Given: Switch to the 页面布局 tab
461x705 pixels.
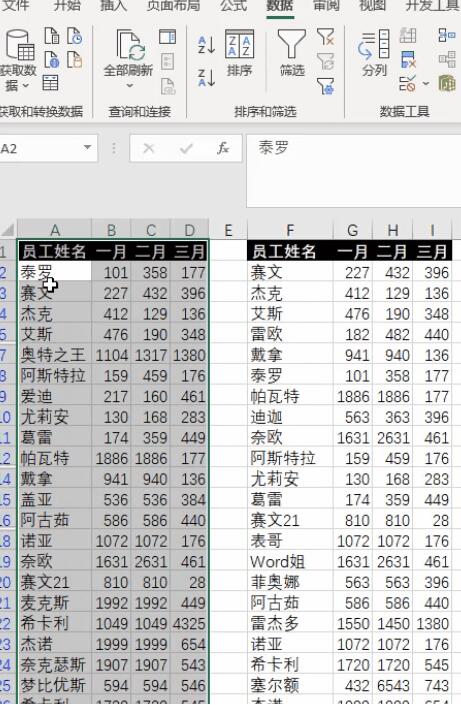Looking at the screenshot, I should point(173,5).
